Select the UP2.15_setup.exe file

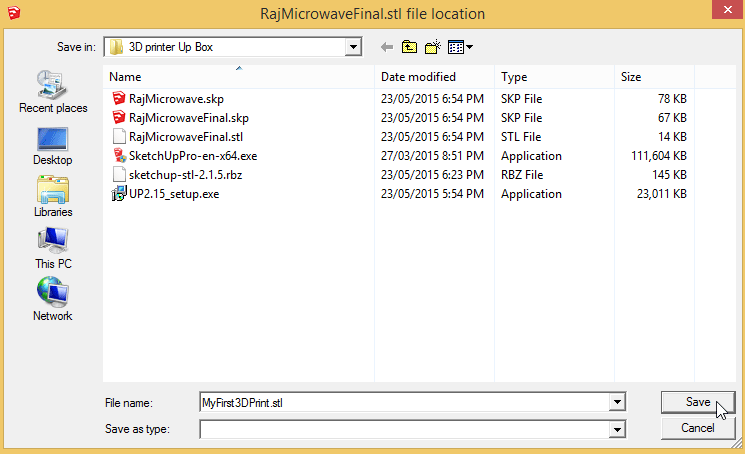(173, 193)
